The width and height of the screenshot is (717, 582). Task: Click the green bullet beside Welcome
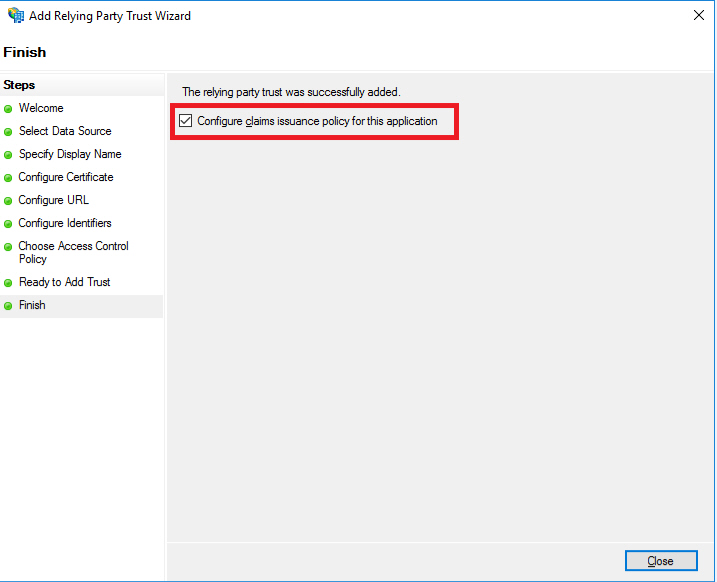pyautogui.click(x=8, y=109)
